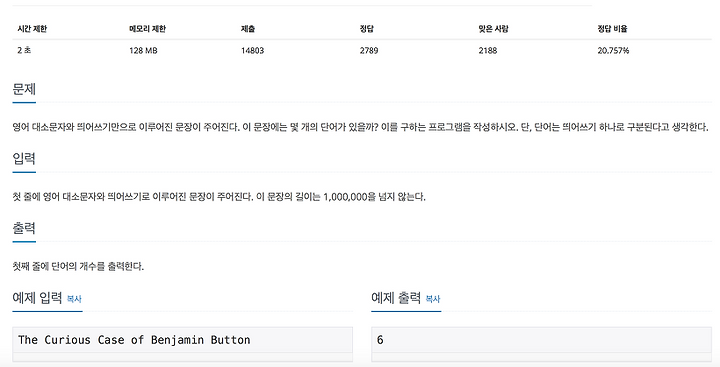The image size is (720, 367).
Task: Click the sample input text box
Action: tap(183, 340)
